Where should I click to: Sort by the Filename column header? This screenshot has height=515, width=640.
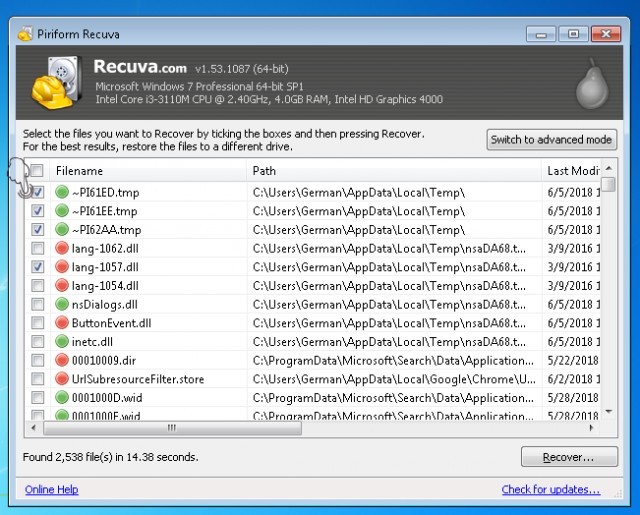pos(148,171)
